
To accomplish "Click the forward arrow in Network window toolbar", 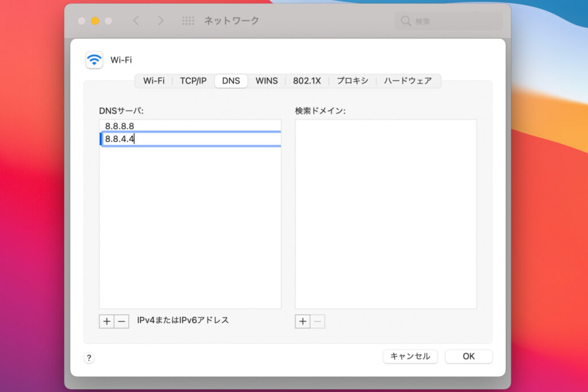I will click(x=161, y=21).
